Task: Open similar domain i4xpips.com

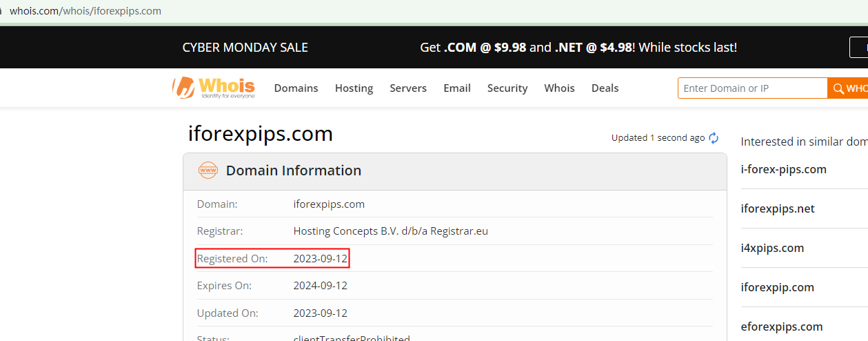Action: (772, 248)
